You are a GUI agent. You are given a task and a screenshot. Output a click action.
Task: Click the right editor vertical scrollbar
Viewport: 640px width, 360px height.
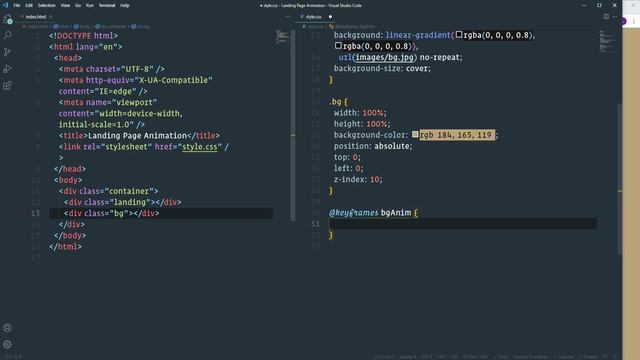click(x=620, y=180)
